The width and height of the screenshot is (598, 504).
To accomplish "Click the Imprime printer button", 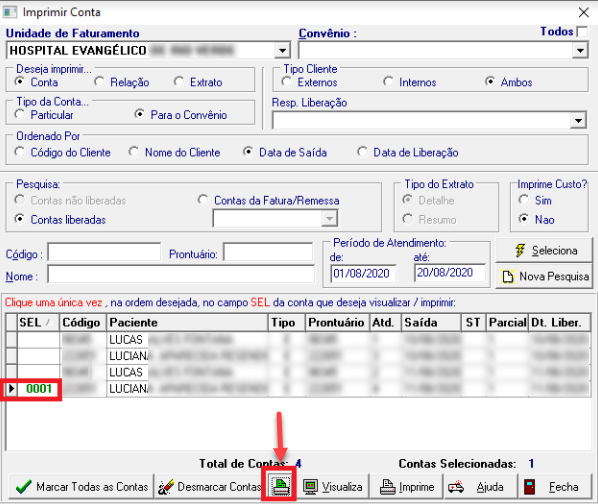I will 407,486.
